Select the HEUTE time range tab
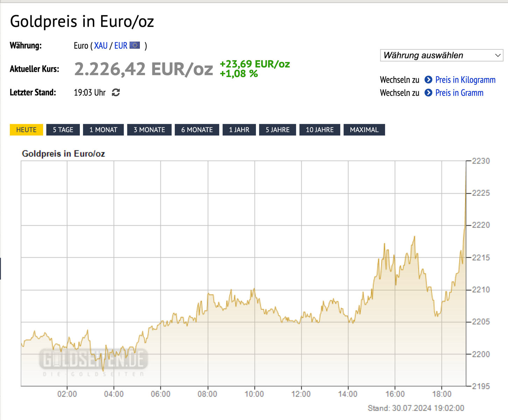The width and height of the screenshot is (508, 420). click(26, 130)
